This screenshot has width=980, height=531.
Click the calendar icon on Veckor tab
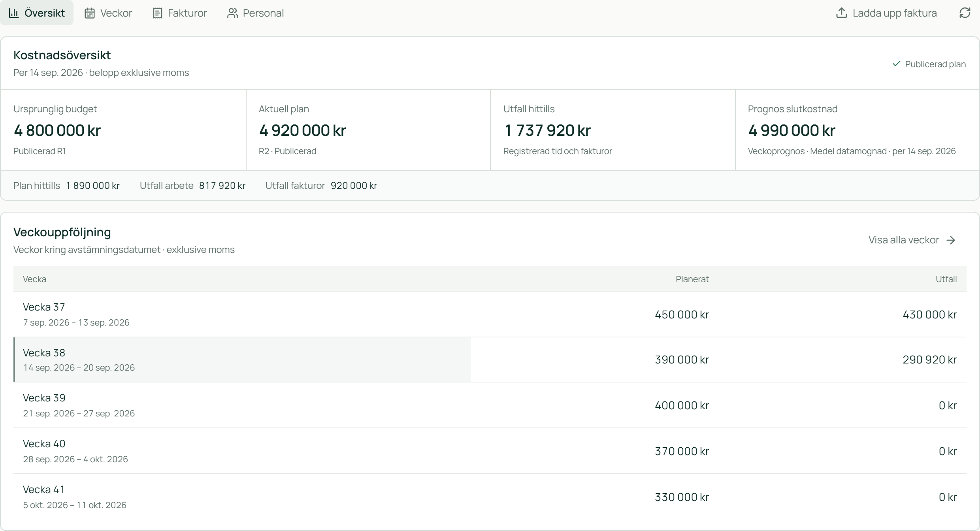click(x=90, y=13)
